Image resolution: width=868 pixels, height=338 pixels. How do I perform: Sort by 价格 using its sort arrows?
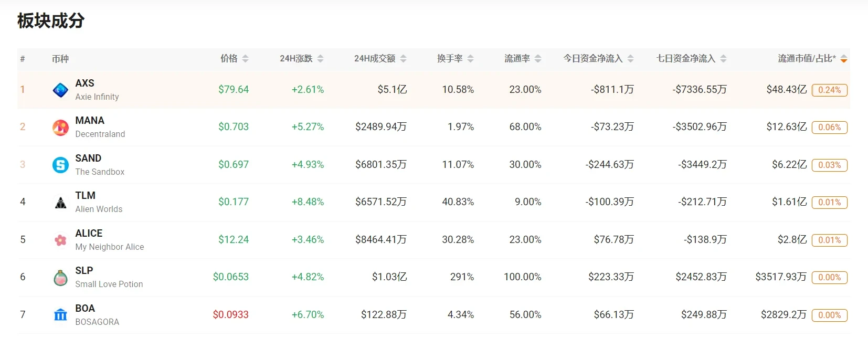coord(245,59)
